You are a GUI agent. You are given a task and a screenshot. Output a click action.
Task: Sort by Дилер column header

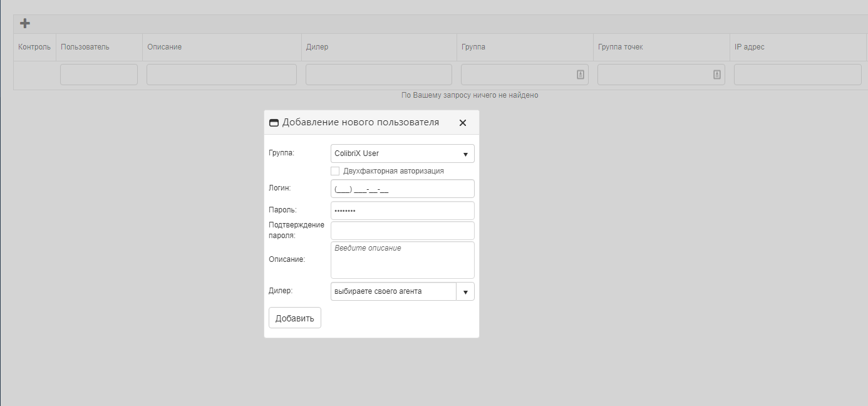[x=379, y=47]
